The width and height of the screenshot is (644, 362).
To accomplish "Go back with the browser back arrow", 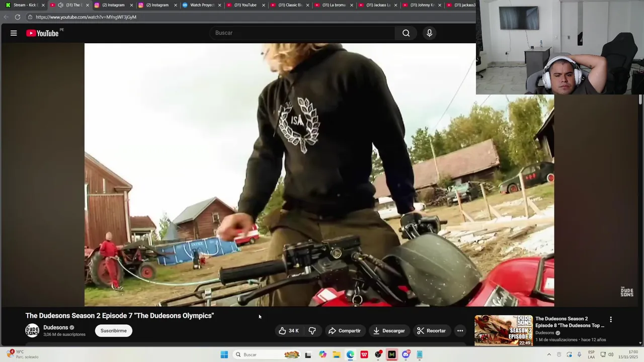I will (6, 17).
